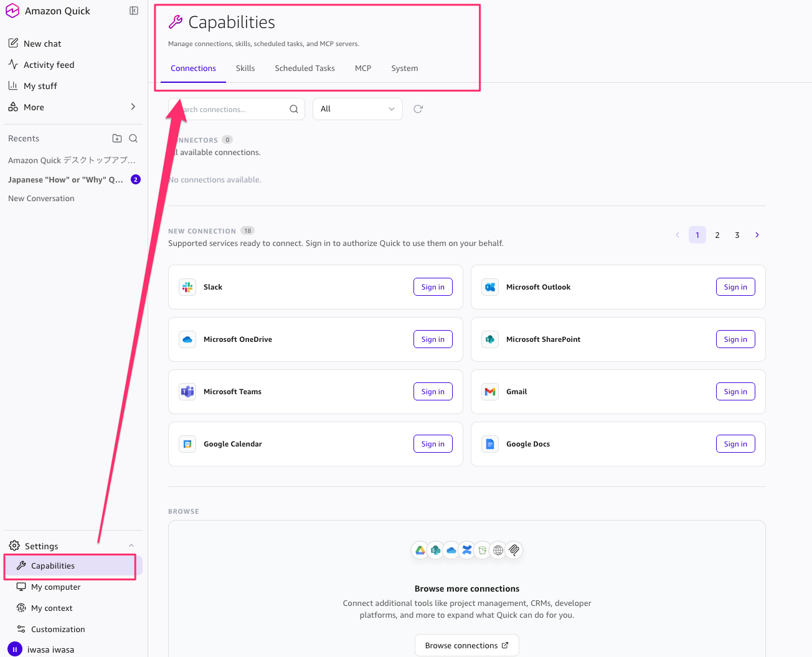The height and width of the screenshot is (657, 812).
Task: Switch to the MCP tab
Action: pos(363,69)
